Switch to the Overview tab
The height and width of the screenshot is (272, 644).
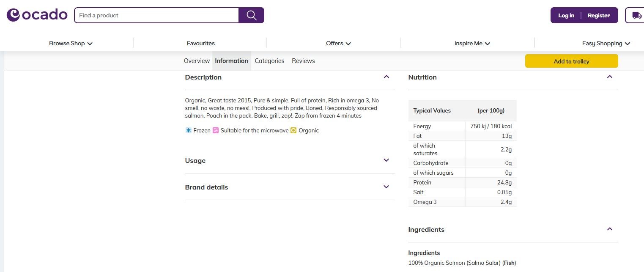[197, 61]
